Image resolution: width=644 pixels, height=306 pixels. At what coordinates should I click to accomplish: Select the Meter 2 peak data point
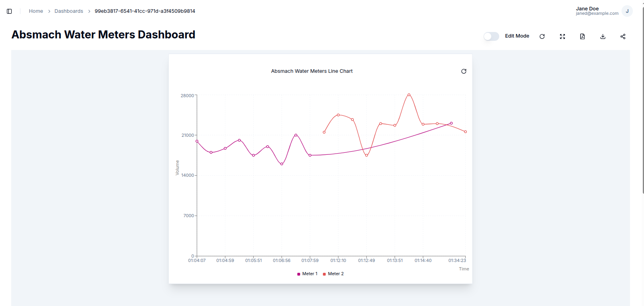(408, 95)
